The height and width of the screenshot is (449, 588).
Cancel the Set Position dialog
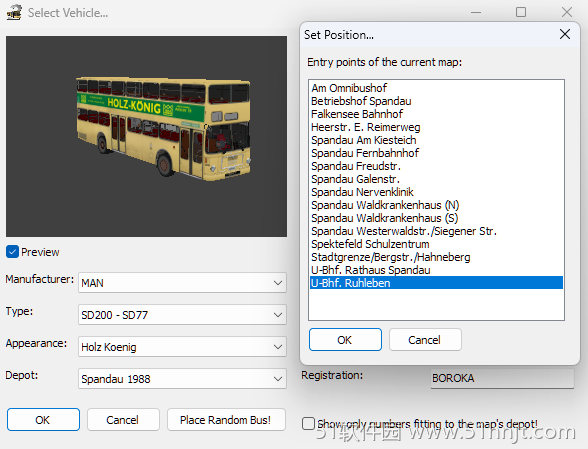(x=425, y=340)
